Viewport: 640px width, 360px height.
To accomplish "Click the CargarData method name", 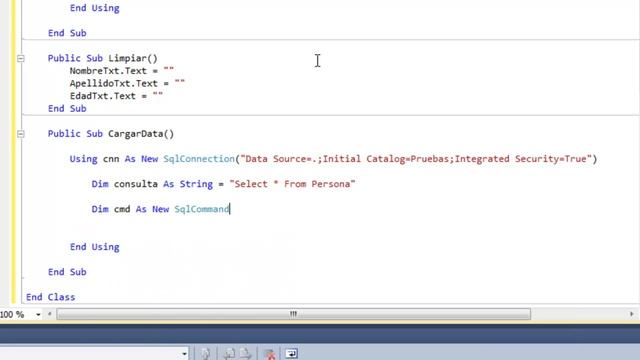I will click(x=136, y=133).
